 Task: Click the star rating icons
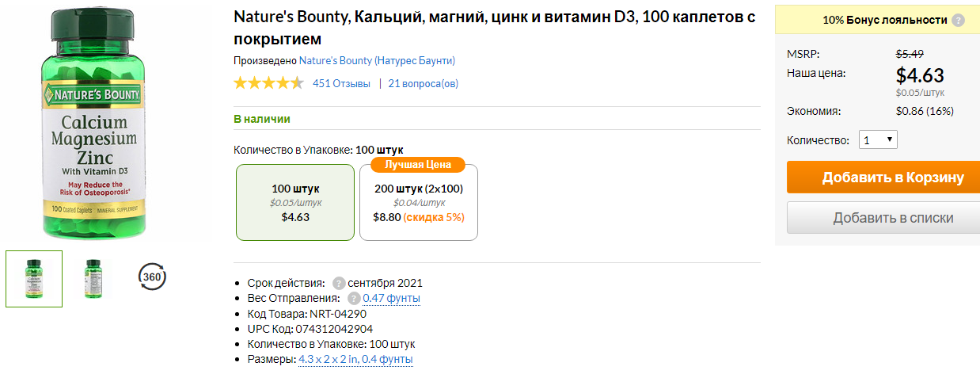[x=268, y=82]
